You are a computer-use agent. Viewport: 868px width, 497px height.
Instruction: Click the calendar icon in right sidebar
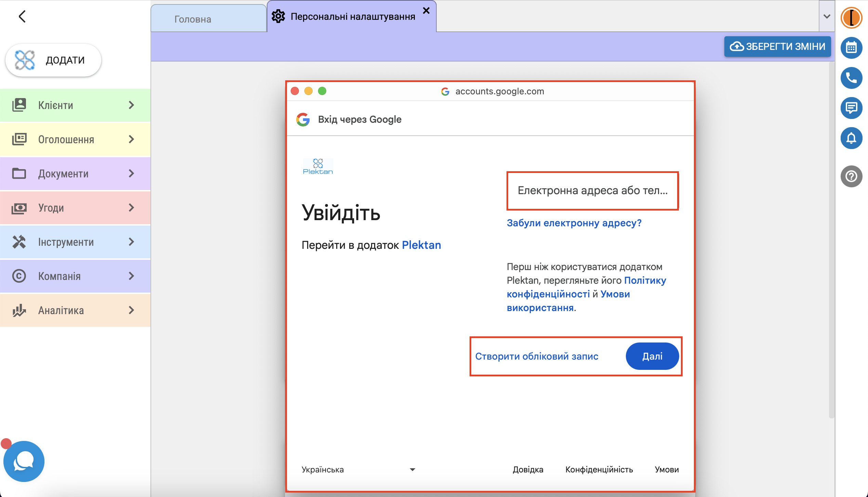851,48
